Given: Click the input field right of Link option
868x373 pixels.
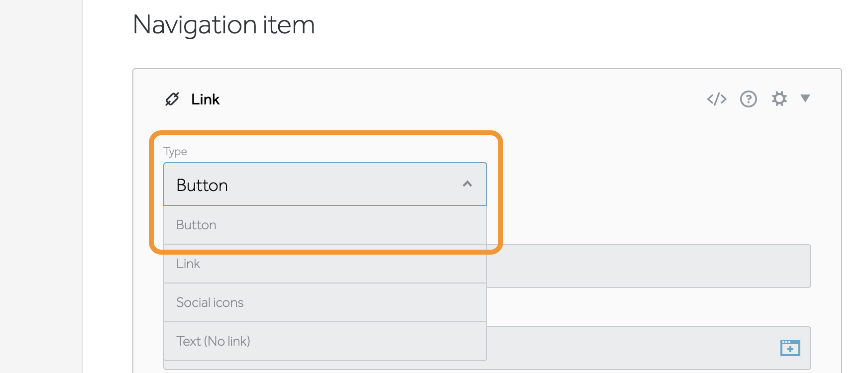Looking at the screenshot, I should [x=647, y=266].
